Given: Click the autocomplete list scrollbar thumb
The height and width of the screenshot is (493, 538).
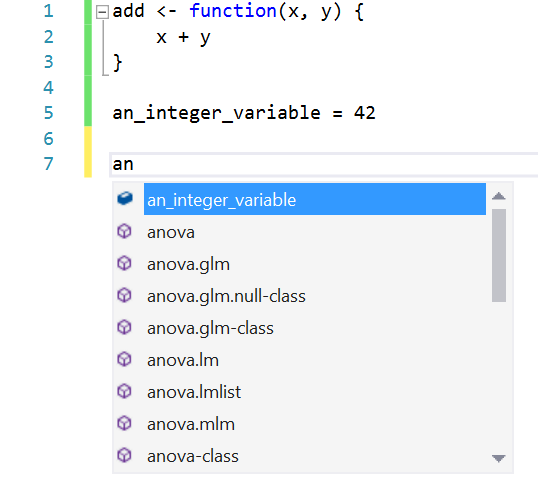Looking at the screenshot, I should [499, 255].
